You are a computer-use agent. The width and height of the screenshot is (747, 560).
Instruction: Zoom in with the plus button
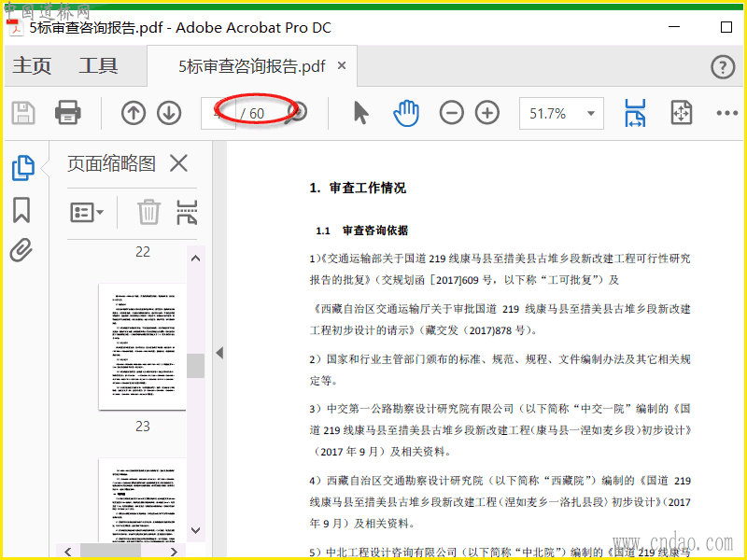tap(486, 113)
